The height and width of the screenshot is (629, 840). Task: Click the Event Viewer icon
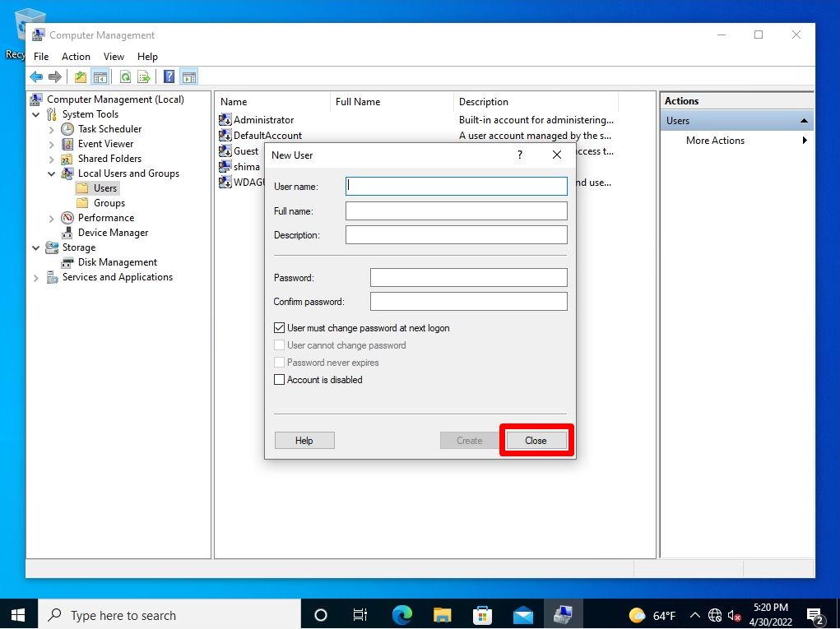coord(67,144)
